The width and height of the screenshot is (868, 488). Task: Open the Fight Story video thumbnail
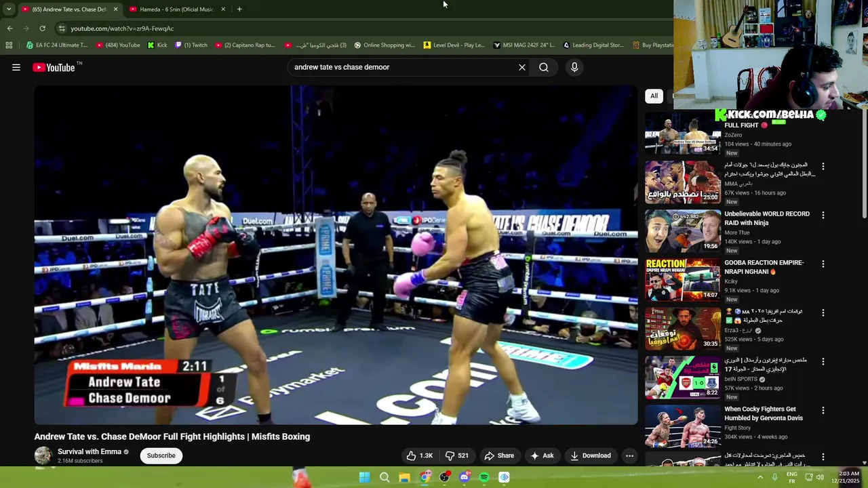tap(683, 426)
